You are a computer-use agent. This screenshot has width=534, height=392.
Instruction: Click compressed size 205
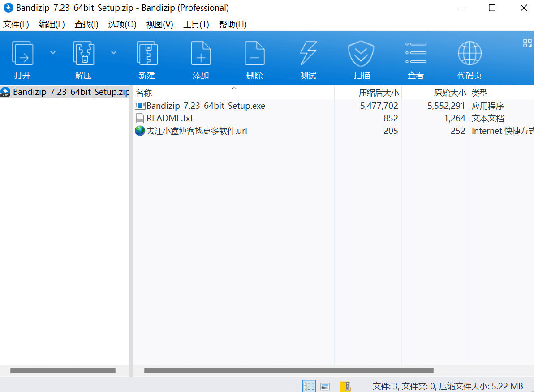pyautogui.click(x=391, y=131)
